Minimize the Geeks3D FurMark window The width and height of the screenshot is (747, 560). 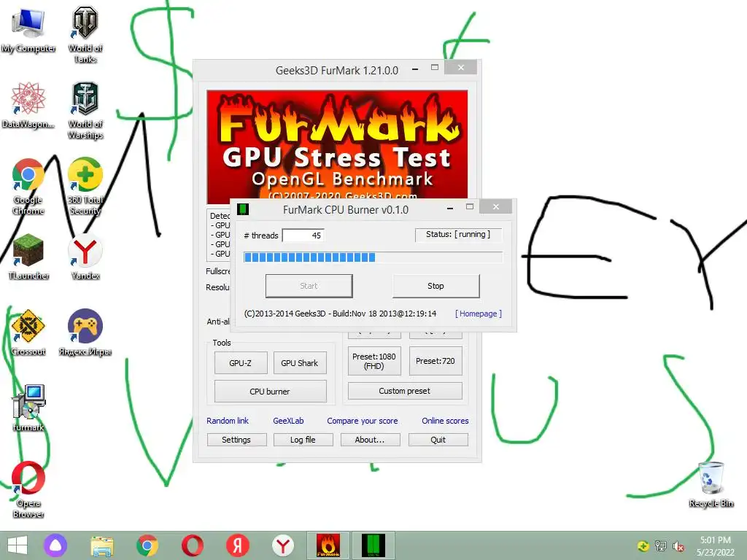point(415,69)
